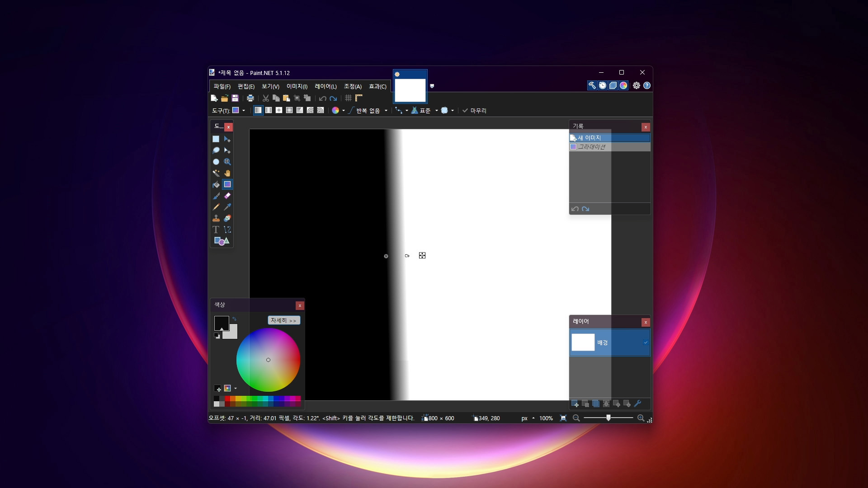Toggle the rulers display
The image size is (868, 488).
click(359, 98)
